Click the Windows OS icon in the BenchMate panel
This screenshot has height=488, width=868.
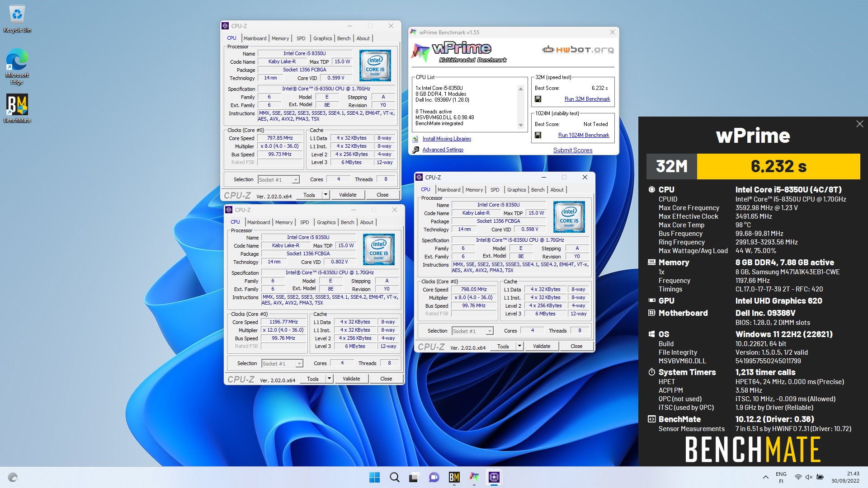(651, 334)
